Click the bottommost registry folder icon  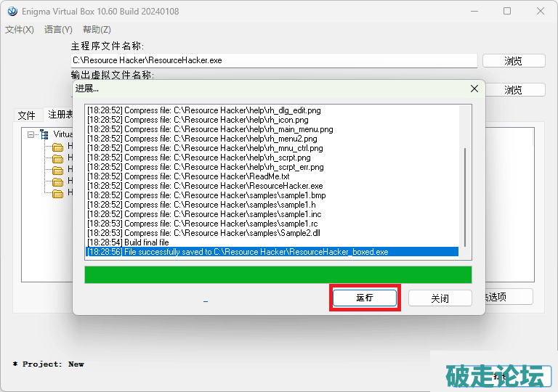pos(57,193)
